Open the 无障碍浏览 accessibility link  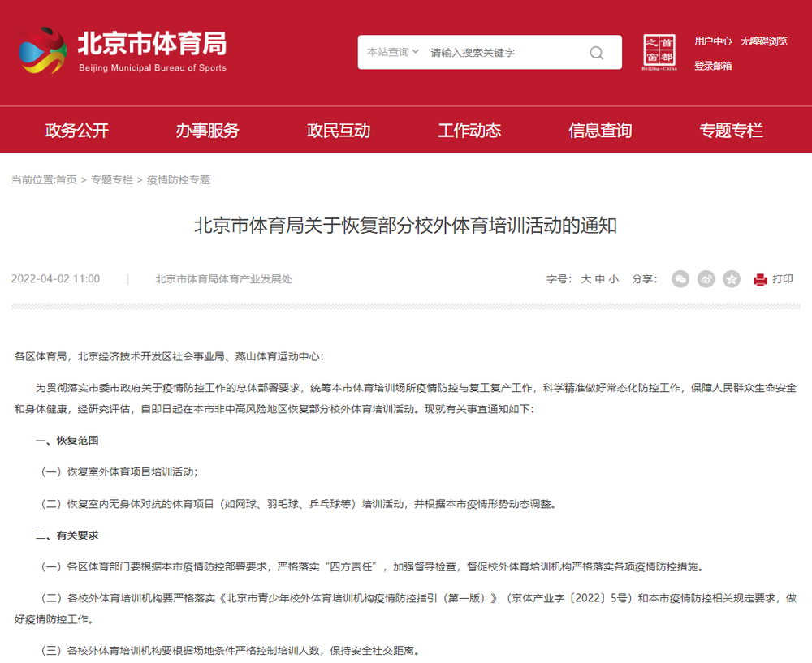[x=763, y=41]
